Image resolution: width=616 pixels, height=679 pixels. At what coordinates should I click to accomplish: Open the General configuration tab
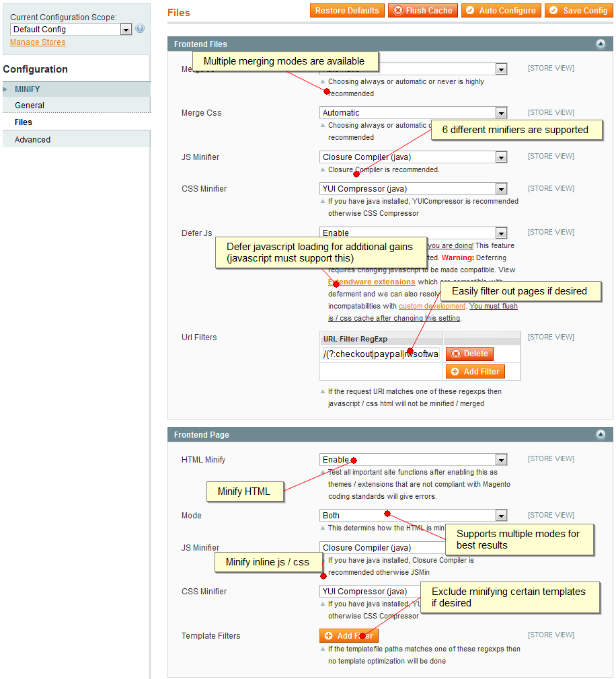pyautogui.click(x=30, y=106)
